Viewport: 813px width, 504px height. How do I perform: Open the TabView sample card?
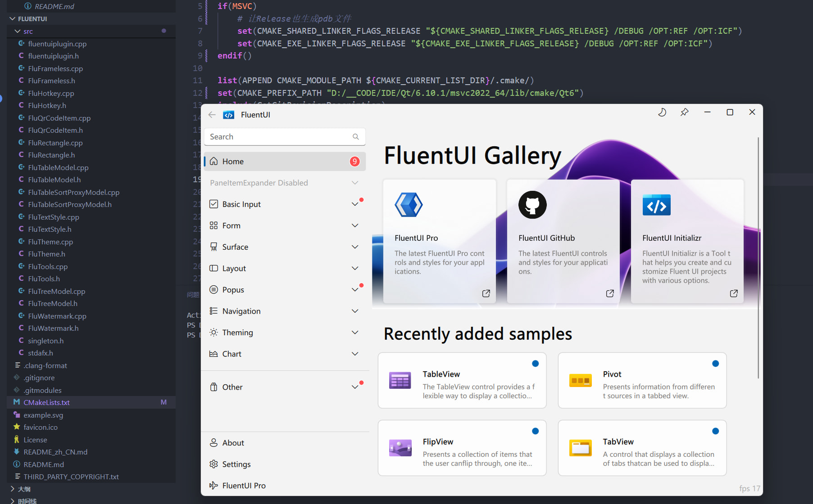642,448
